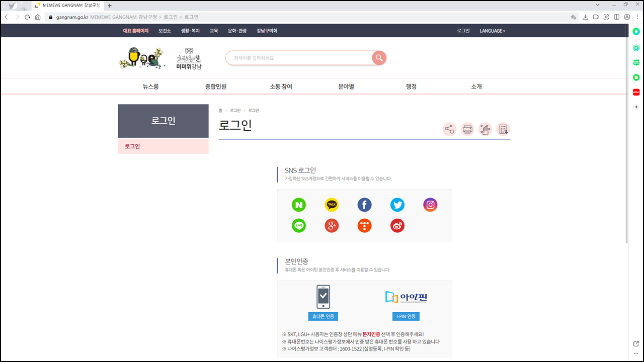Click the green square sidebar icon
644x362 pixels.
click(636, 77)
